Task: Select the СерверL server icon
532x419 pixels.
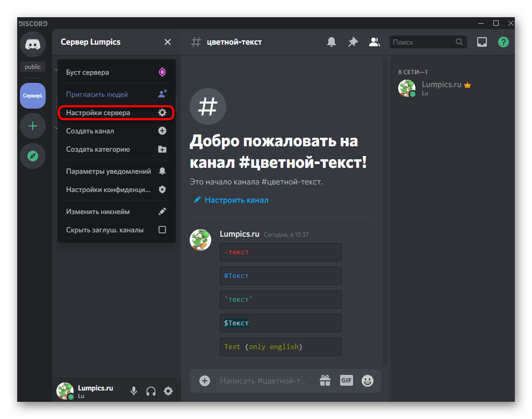Action: point(33,96)
